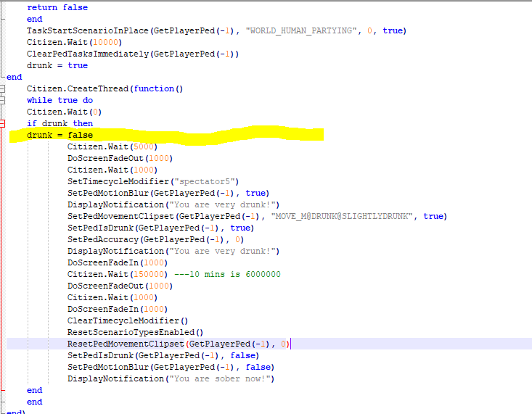This screenshot has width=532, height=414.
Task: Click the 'if drunk then' line
Action: coord(60,123)
